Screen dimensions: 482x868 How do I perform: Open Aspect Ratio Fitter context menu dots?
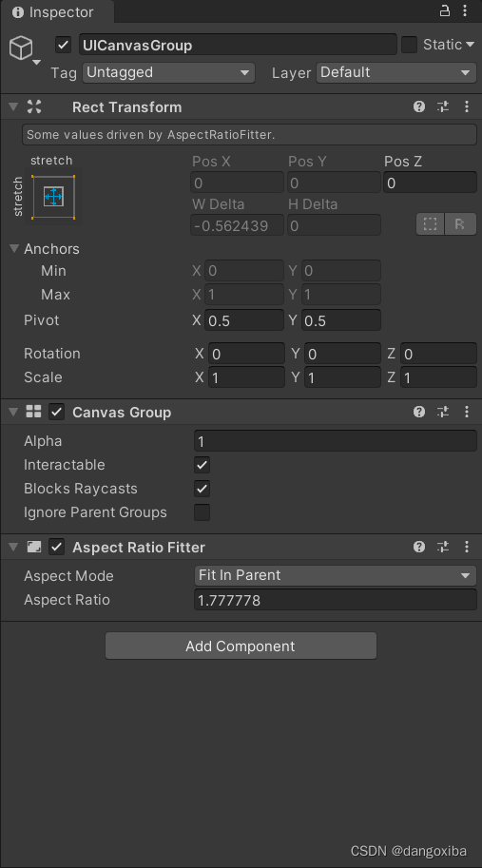tap(467, 547)
